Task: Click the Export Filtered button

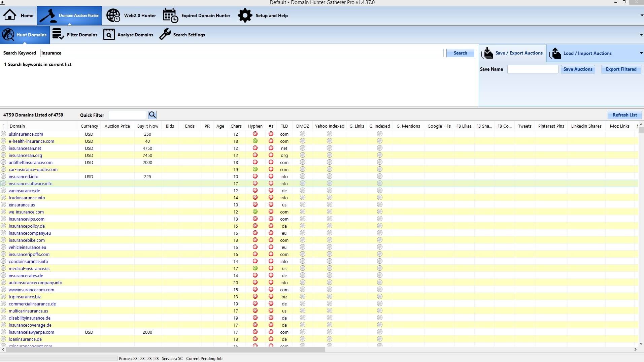Action: (x=621, y=69)
